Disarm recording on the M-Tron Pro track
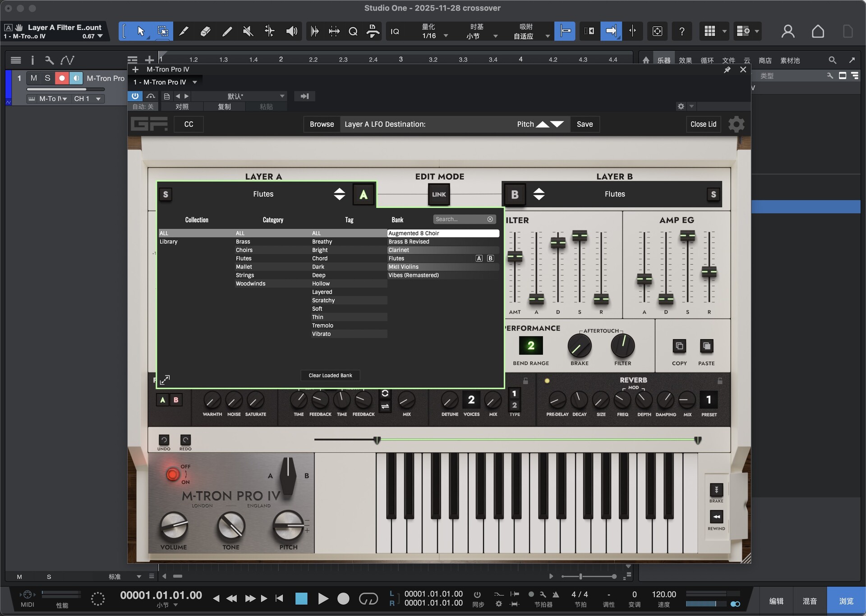 (x=62, y=78)
